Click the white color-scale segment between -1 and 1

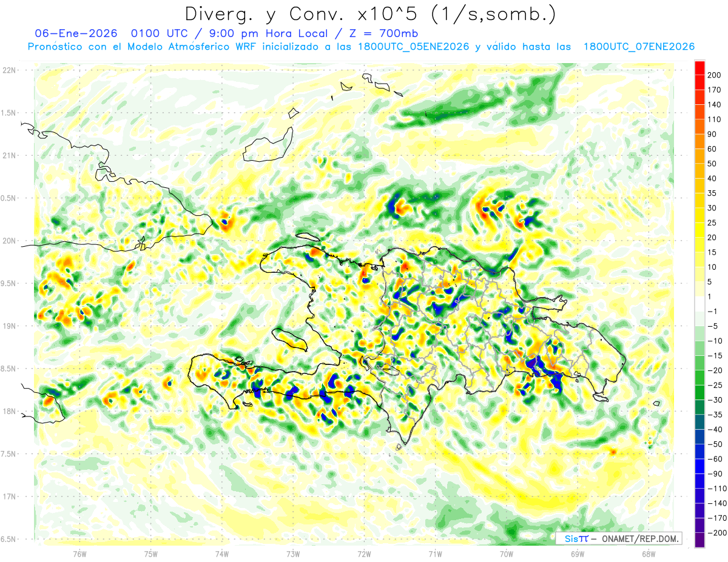[700, 304]
